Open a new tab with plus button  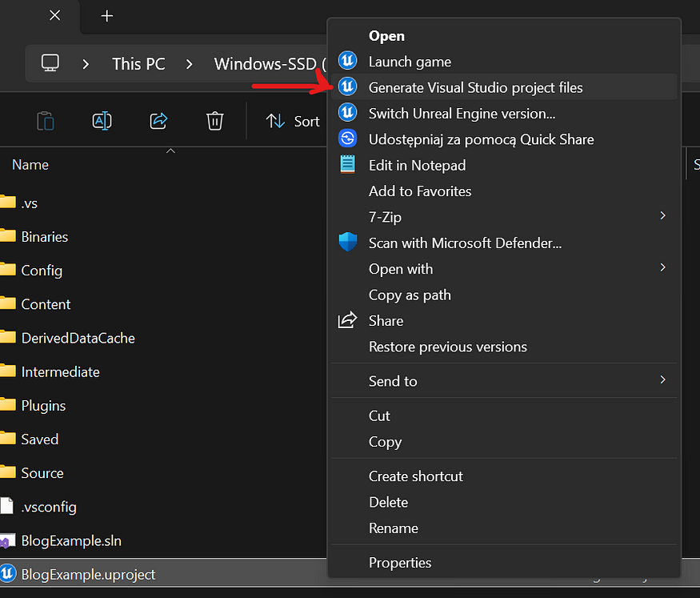107,16
